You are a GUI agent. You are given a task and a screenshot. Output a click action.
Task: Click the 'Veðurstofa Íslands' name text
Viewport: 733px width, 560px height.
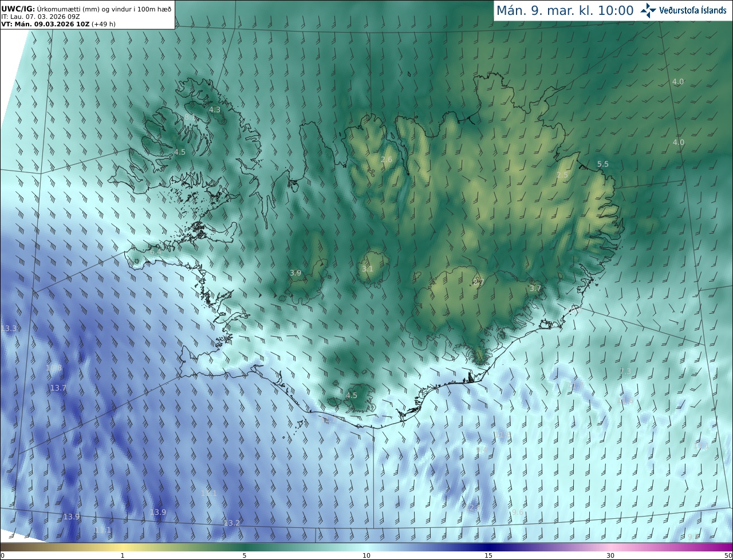coord(693,10)
